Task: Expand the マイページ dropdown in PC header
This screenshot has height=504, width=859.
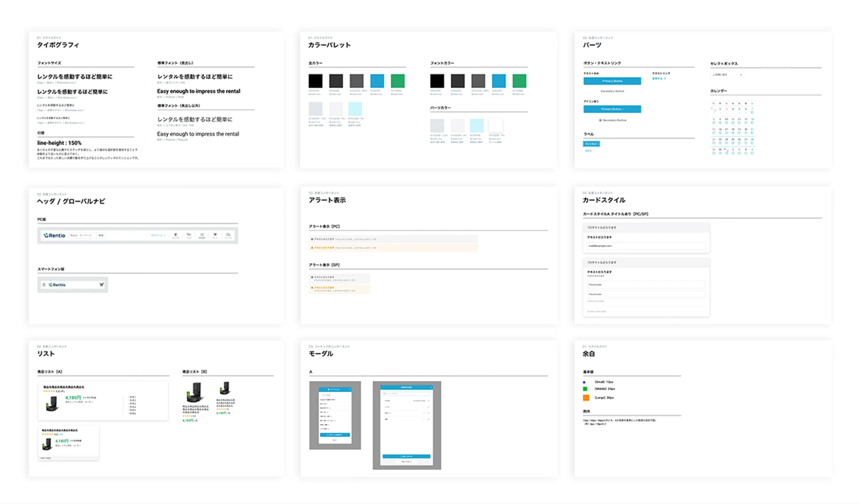Action: pos(158,235)
